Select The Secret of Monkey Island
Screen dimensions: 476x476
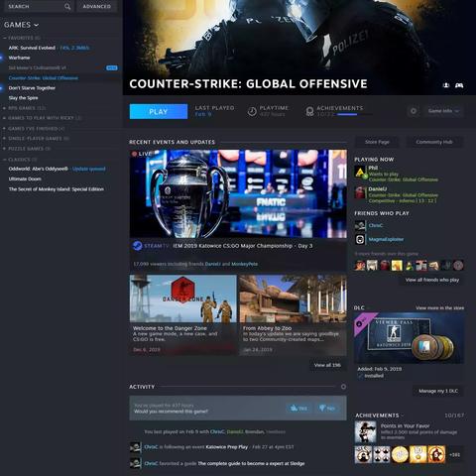[57, 189]
